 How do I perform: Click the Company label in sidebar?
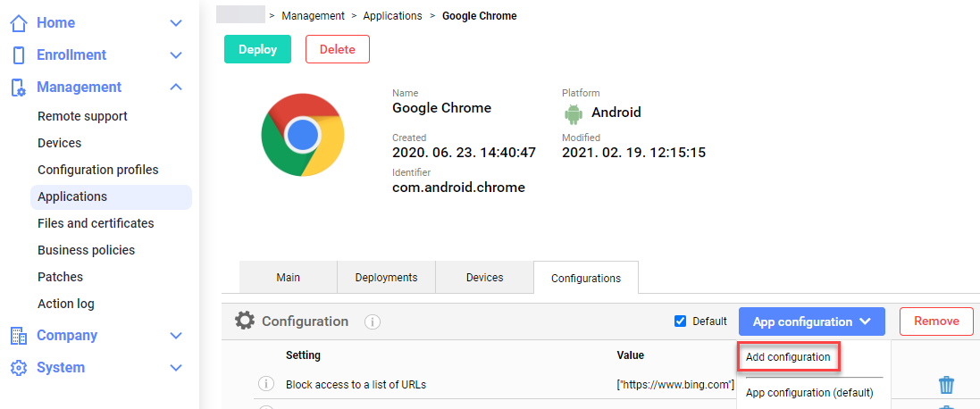coord(67,336)
